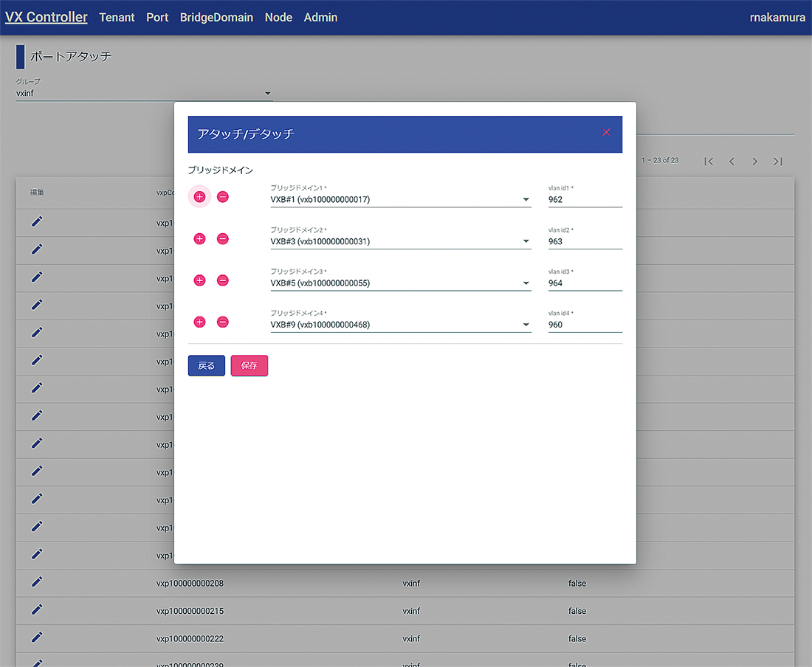The height and width of the screenshot is (667, 812).
Task: Click the minus icon for bridge domain 1
Action: (223, 197)
